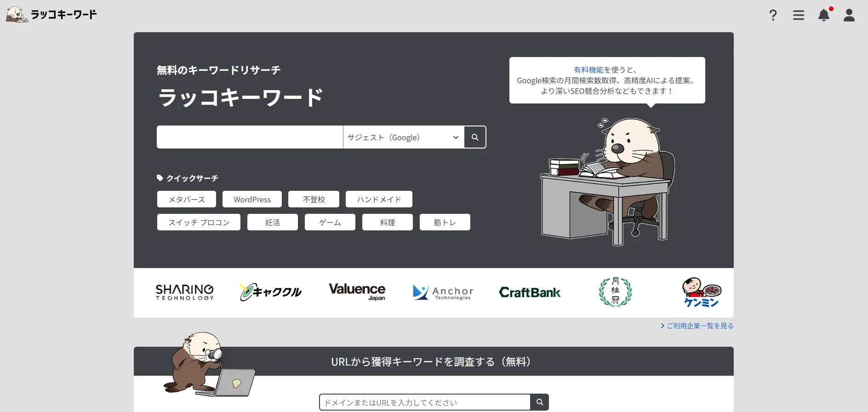The width and height of the screenshot is (868, 412).
Task: Click the Anchor Technologies logo
Action: point(443,292)
